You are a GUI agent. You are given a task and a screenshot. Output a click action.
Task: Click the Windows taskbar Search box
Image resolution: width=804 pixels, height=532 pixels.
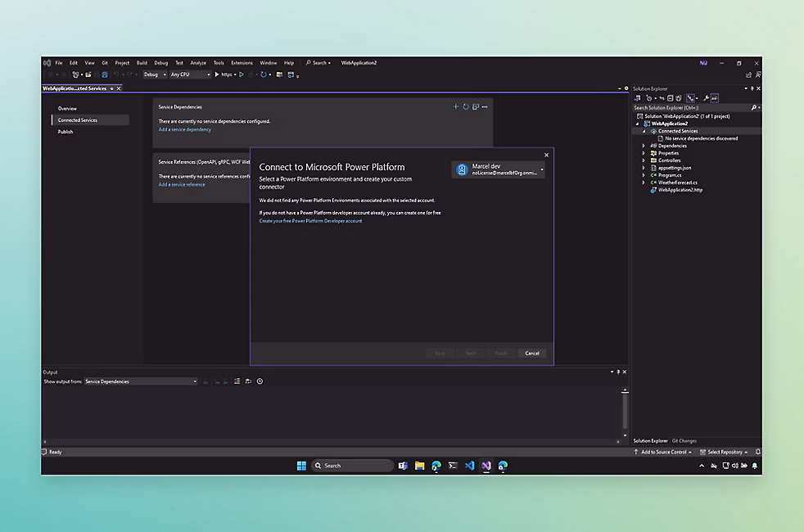coord(352,466)
